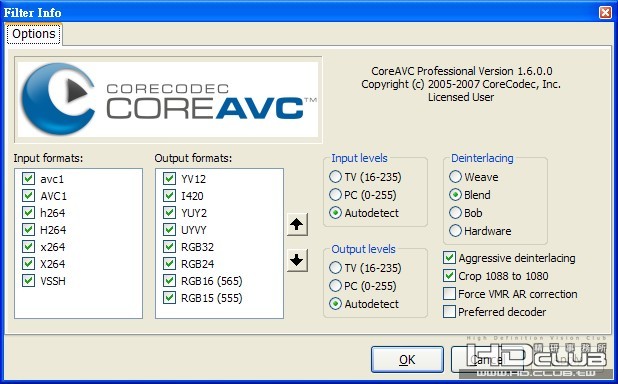Click the Output formats: label

(x=193, y=158)
